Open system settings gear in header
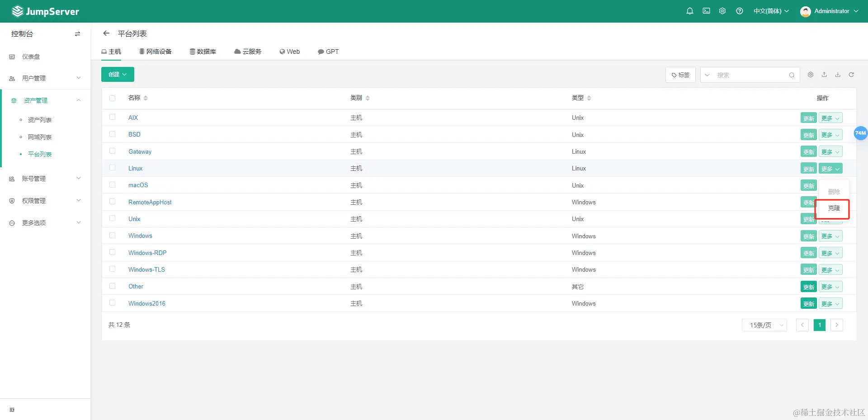This screenshot has width=868, height=420. 722,11
